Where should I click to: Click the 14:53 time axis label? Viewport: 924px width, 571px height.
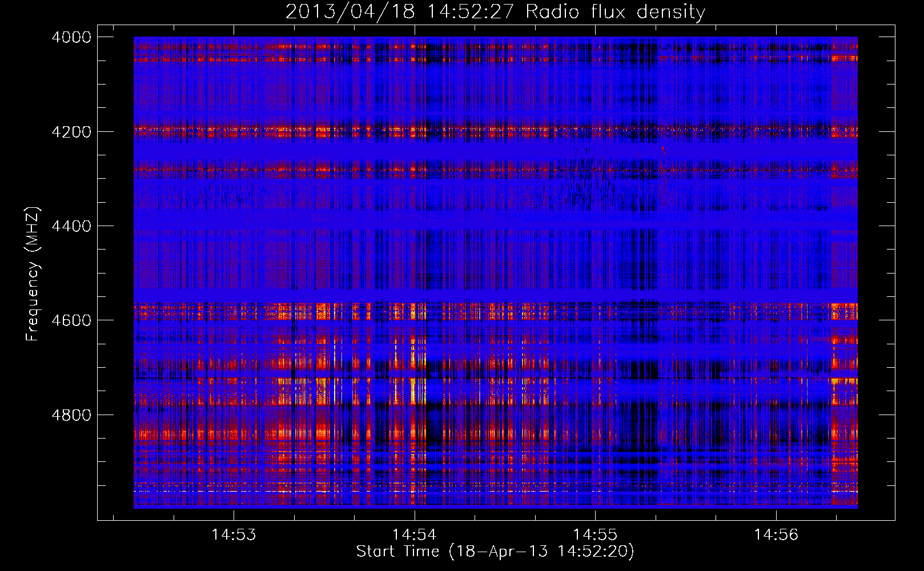tap(234, 535)
